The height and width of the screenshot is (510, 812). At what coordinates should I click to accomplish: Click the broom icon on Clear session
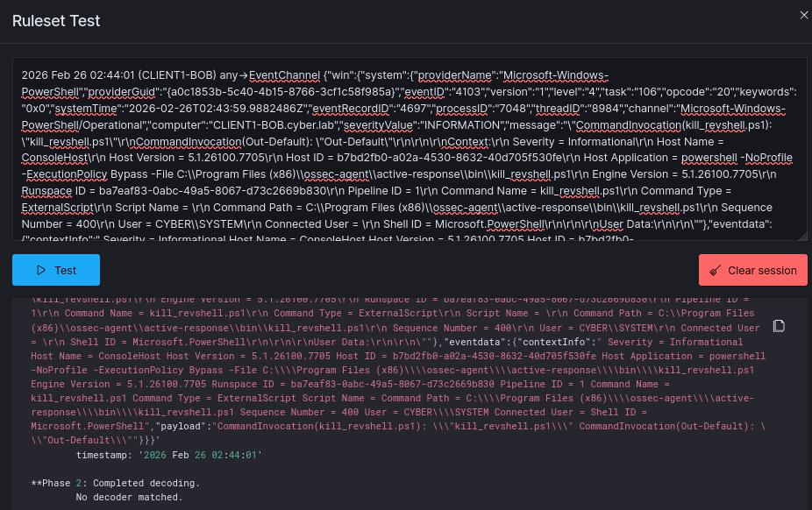(716, 271)
